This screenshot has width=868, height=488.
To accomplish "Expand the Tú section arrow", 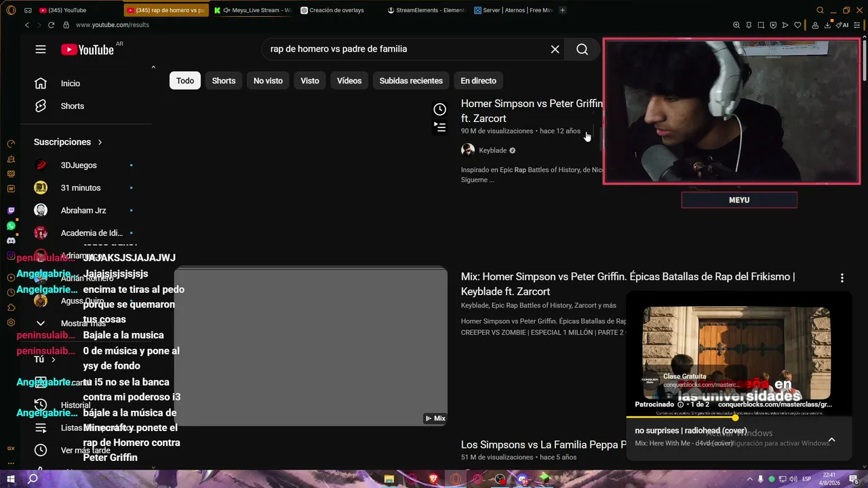I will pyautogui.click(x=54, y=359).
